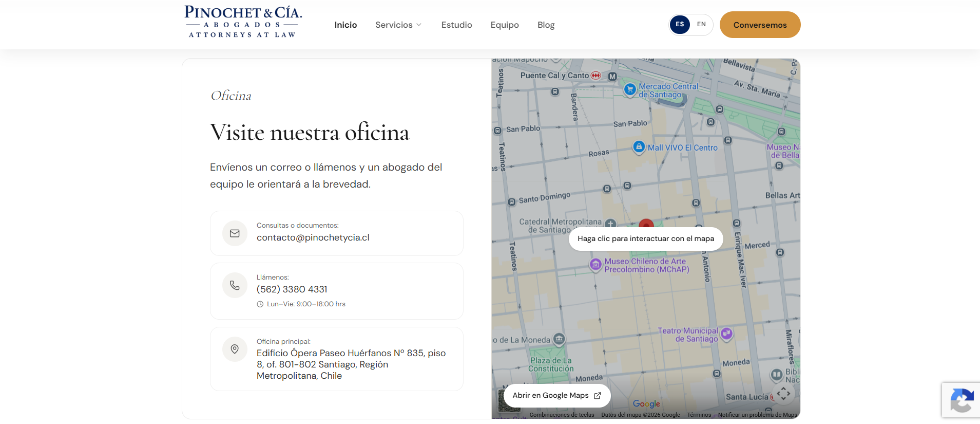This screenshot has height=424, width=980.
Task: Click the Teatro Municipal de Santiago marker
Action: 726,334
